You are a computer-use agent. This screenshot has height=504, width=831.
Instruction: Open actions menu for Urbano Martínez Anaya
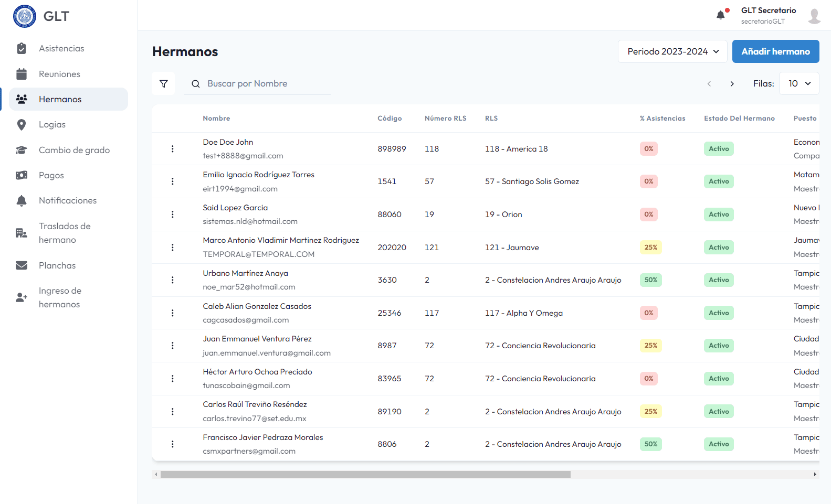click(173, 280)
